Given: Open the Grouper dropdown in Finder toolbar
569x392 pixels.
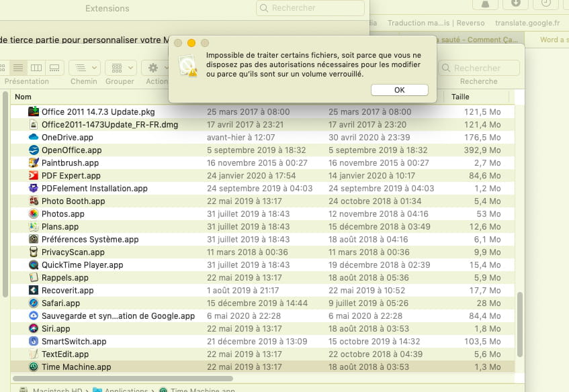Looking at the screenshot, I should pos(121,67).
